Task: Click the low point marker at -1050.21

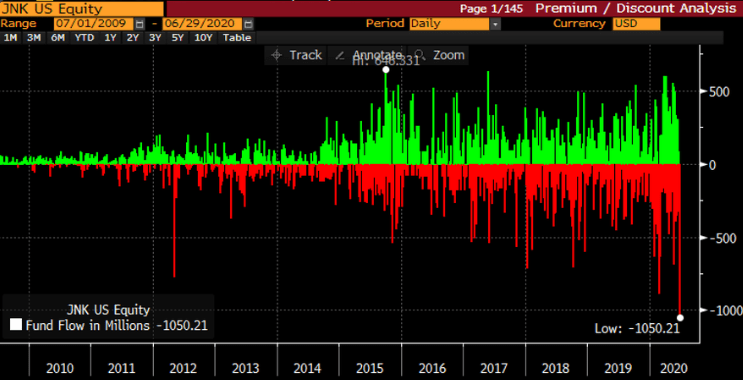Action: click(680, 318)
